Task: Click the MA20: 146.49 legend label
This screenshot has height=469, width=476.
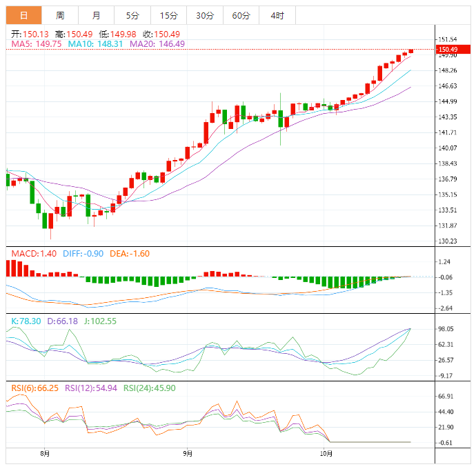Action: 157,44
